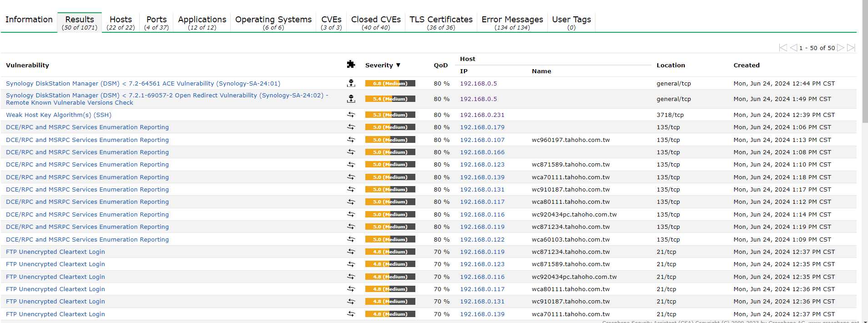This screenshot has width=868, height=323.
Task: Toggle Severity column sort order arrow
Action: 398,65
